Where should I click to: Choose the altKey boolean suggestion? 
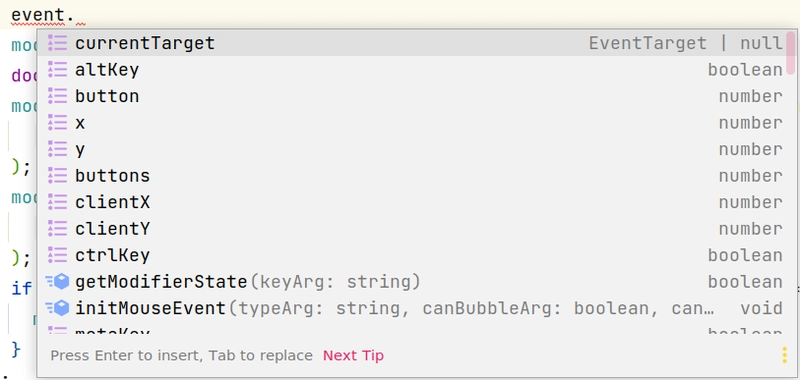(x=415, y=70)
